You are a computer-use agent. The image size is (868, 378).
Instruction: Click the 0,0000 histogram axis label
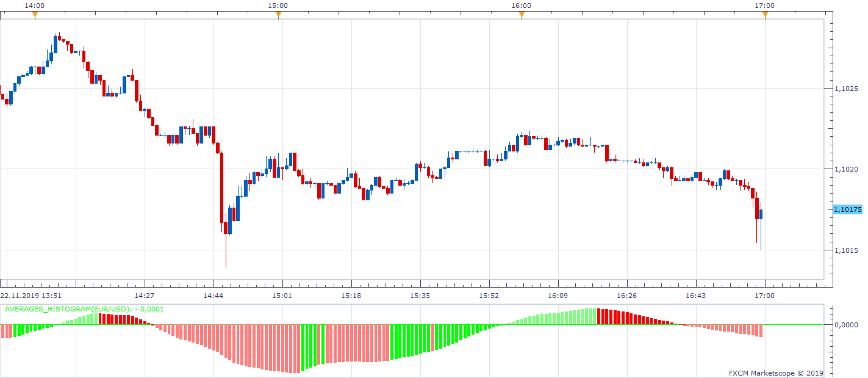pos(847,325)
